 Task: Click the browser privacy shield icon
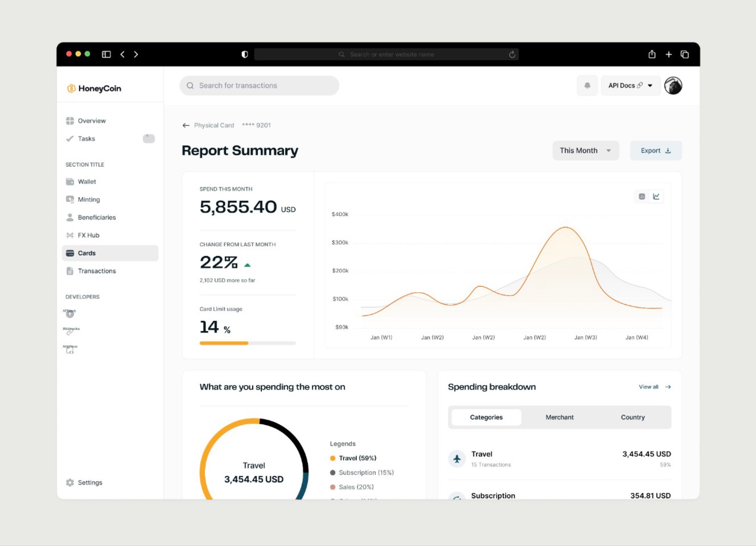click(x=245, y=54)
